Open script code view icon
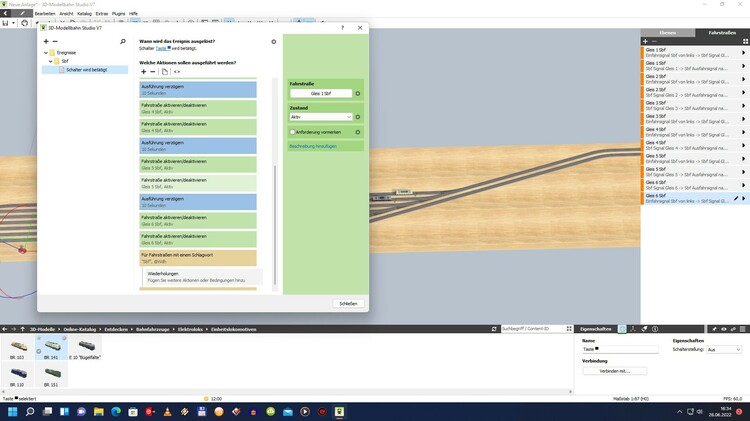Screen dimensions: 750x421 [177, 72]
